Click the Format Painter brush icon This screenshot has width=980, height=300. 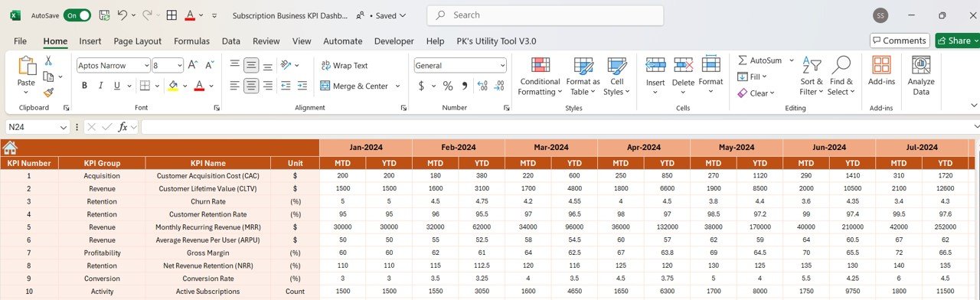pyautogui.click(x=48, y=92)
